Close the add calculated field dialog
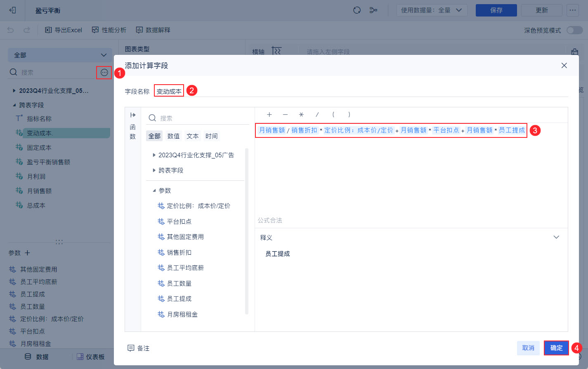Image resolution: width=588 pixels, height=369 pixels. (564, 66)
